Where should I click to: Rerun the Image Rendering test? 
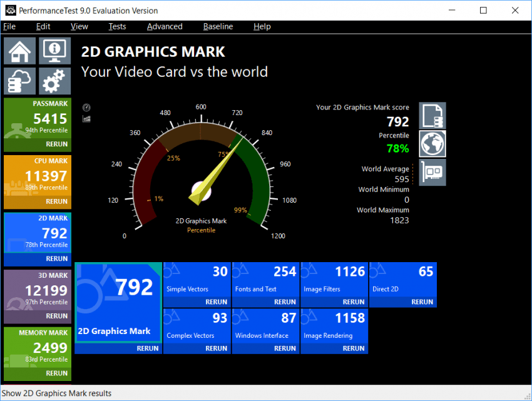coord(353,348)
